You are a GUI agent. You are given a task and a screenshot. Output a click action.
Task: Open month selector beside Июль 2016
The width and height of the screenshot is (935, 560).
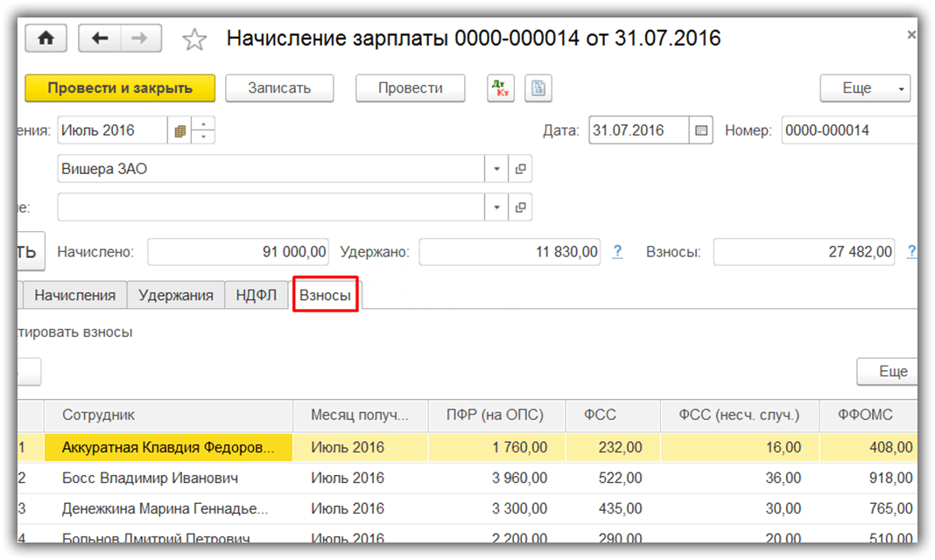click(x=179, y=130)
